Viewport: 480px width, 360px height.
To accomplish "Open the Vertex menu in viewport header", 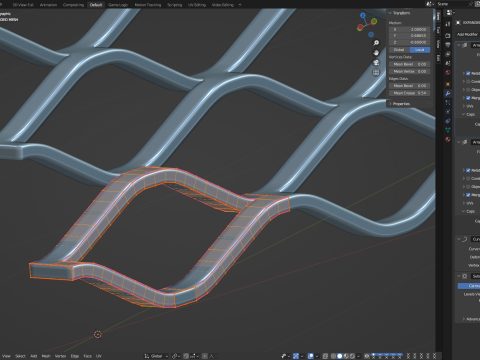I will point(60,356).
